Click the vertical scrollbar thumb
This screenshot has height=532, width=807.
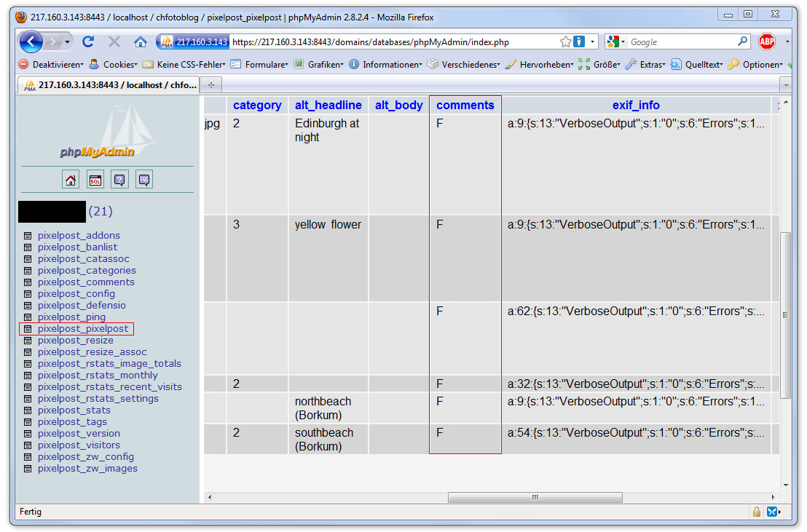785,315
